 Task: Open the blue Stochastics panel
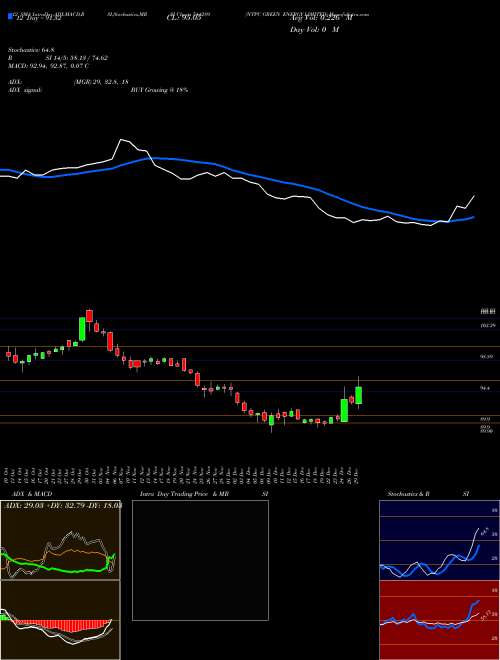click(439, 540)
